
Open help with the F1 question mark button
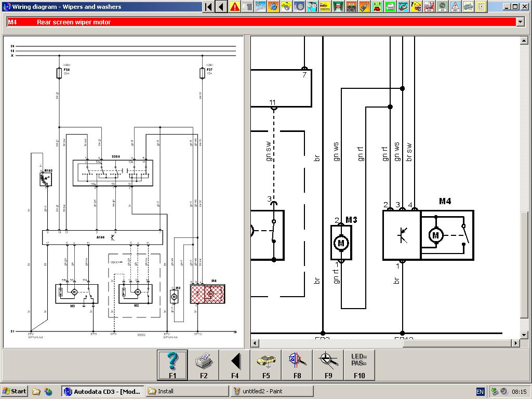tap(172, 365)
